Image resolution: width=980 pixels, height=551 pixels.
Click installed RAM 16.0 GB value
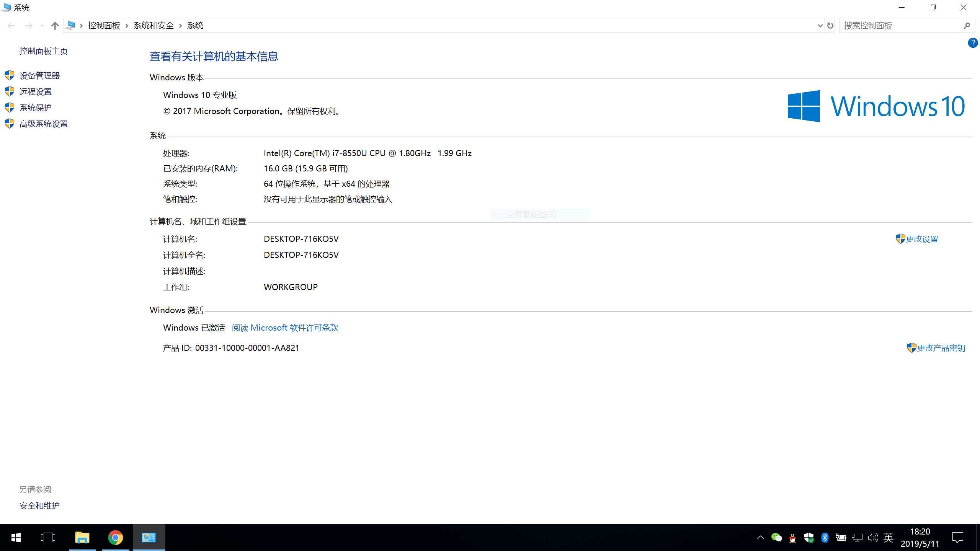click(305, 168)
